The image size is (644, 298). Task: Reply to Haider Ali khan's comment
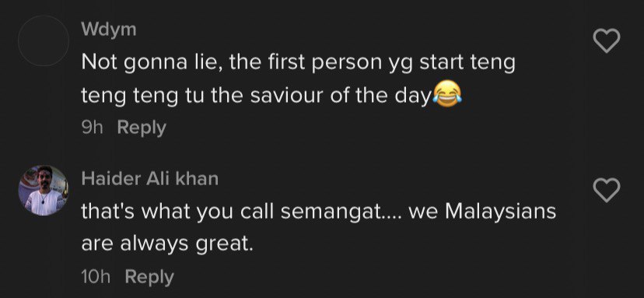pyautogui.click(x=149, y=277)
